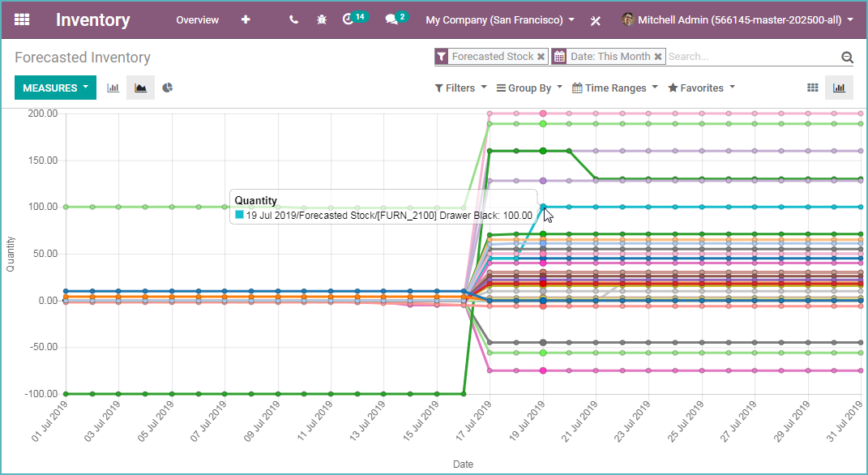This screenshot has width=868, height=475.
Task: Open the debug bug icon
Action: click(321, 19)
